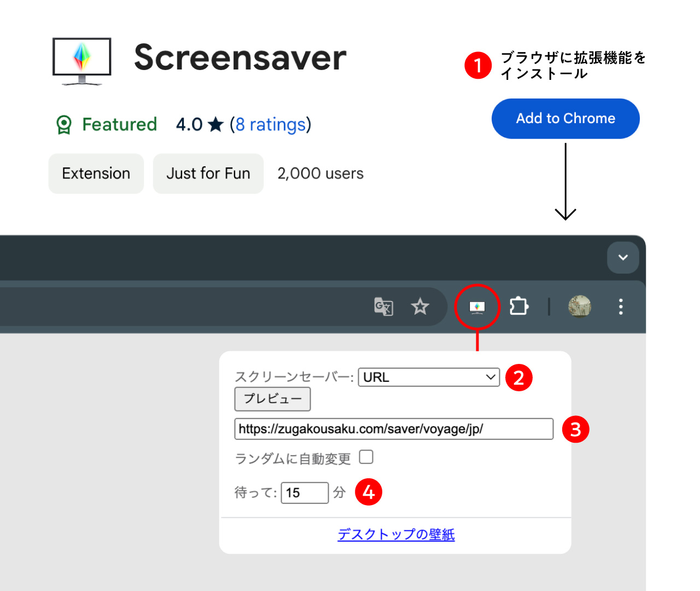
Task: Focus the 待って minutes input field
Action: click(x=305, y=493)
